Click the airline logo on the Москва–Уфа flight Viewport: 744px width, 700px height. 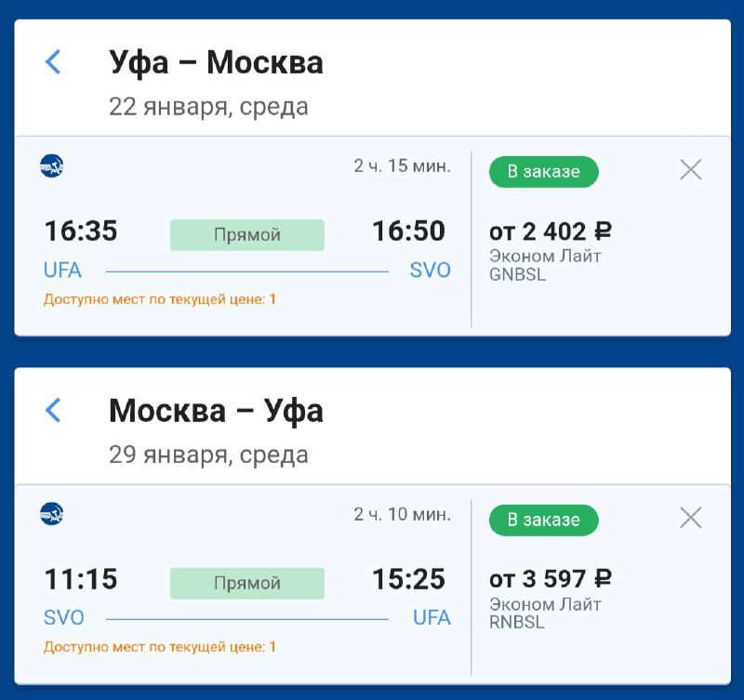(x=51, y=514)
